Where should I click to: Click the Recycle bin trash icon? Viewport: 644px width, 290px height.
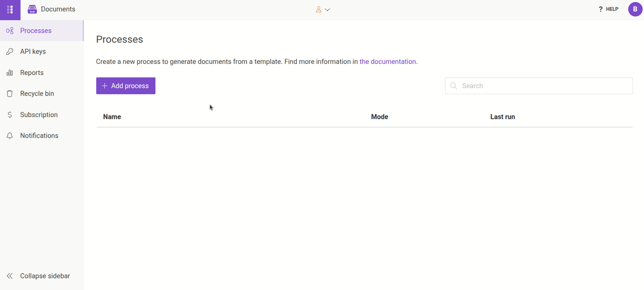tap(10, 94)
